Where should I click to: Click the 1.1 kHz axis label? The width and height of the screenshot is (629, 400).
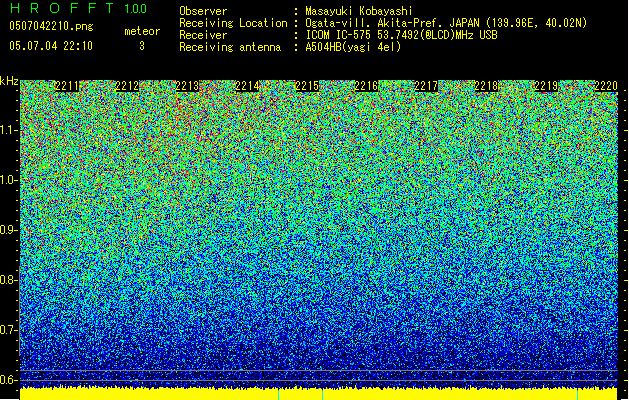click(x=9, y=130)
